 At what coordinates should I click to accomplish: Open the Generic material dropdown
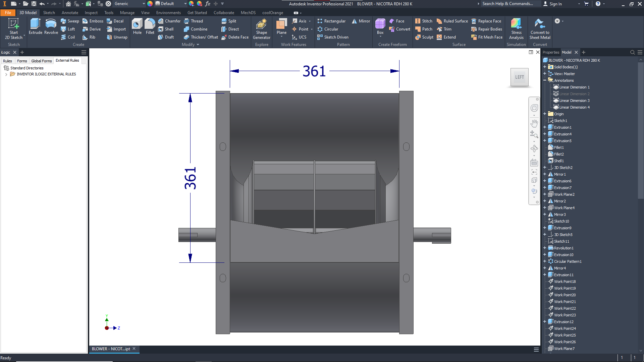coord(144,4)
